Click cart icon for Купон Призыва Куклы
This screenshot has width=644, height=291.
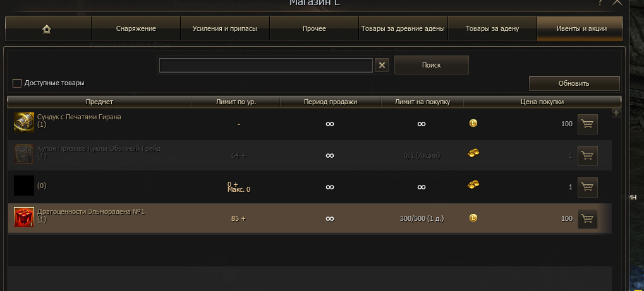click(588, 155)
